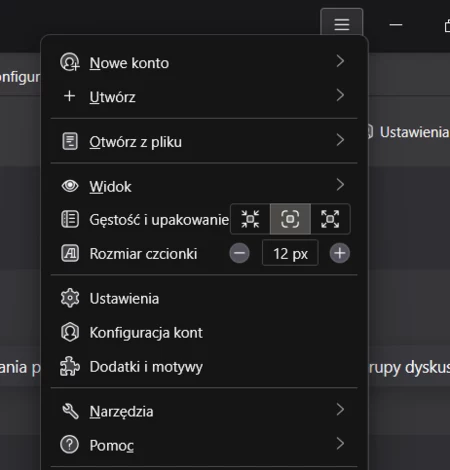Minimize the Thunderbird window

tap(396, 24)
